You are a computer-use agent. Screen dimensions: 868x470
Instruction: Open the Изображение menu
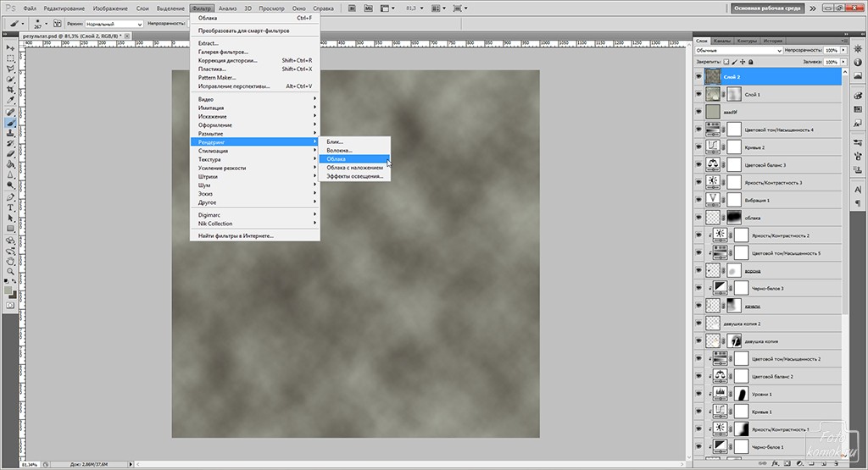pyautogui.click(x=110, y=8)
